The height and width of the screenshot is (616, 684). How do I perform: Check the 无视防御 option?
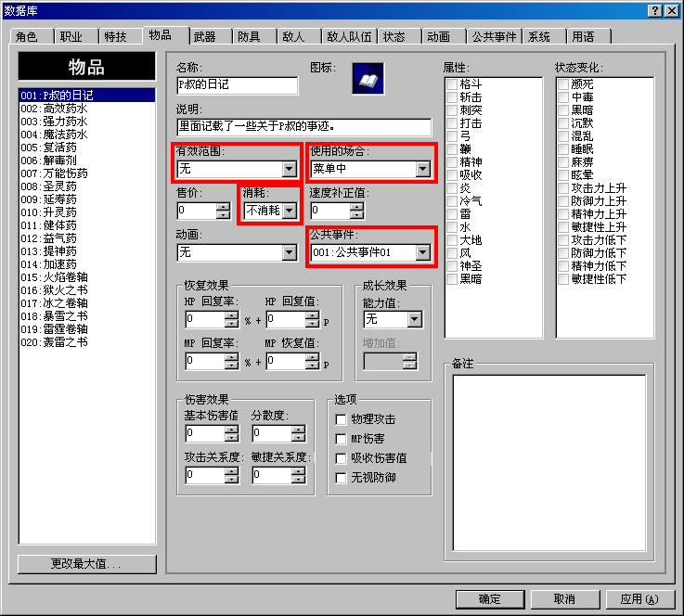coord(341,478)
